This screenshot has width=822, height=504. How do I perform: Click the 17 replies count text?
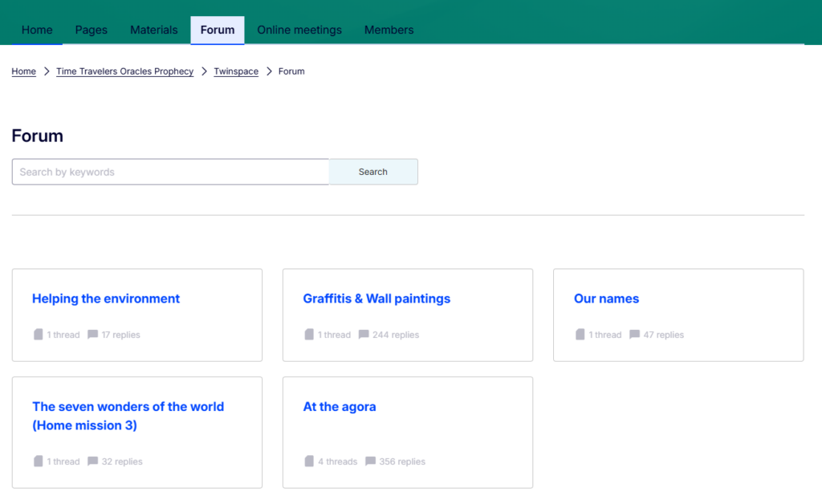pyautogui.click(x=120, y=335)
